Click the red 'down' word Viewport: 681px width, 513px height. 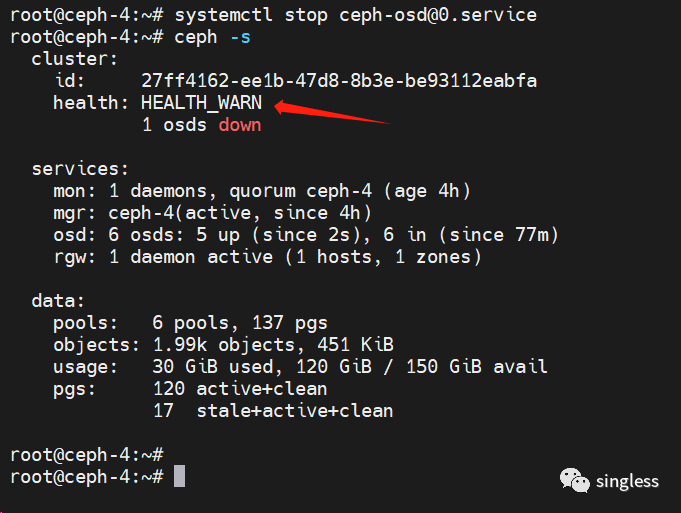(240, 125)
